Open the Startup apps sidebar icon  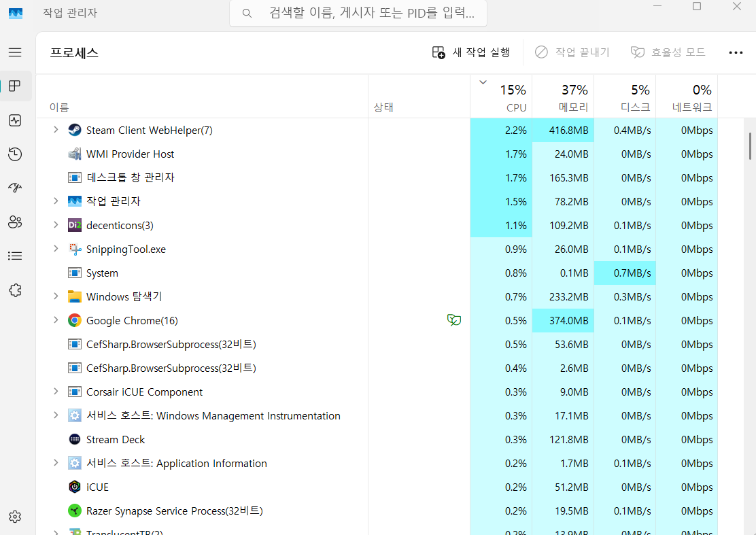(15, 188)
